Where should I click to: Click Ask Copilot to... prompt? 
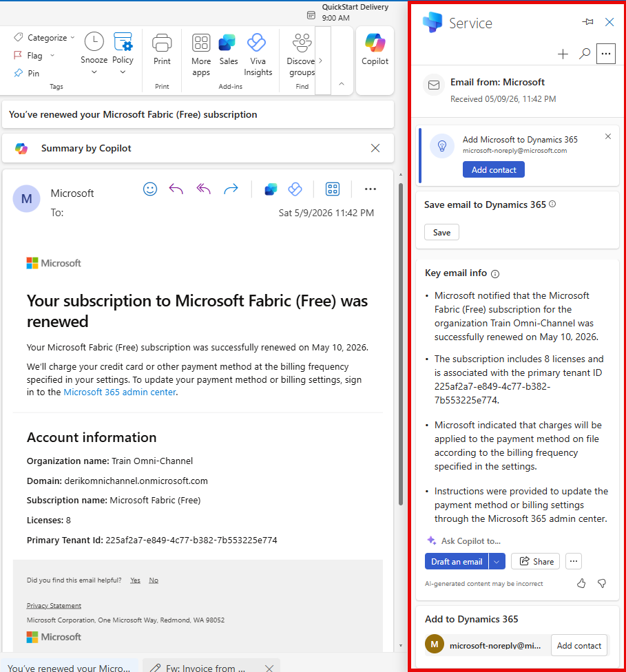[471, 541]
